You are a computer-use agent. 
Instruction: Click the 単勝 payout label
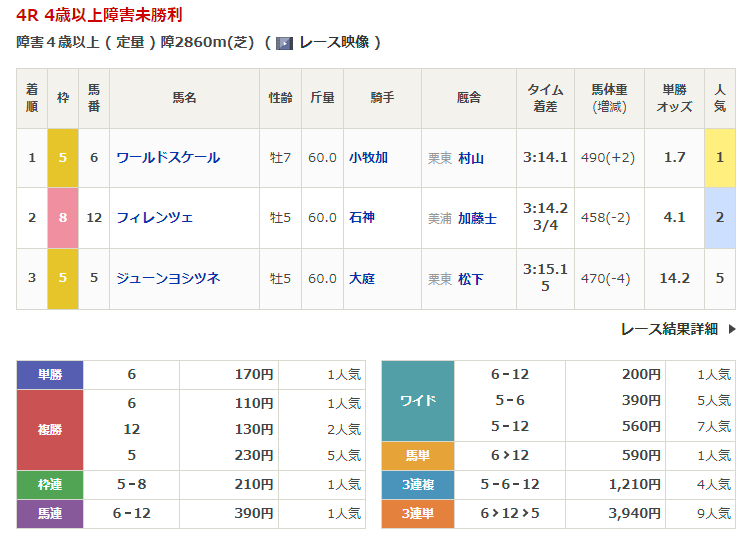coord(50,375)
